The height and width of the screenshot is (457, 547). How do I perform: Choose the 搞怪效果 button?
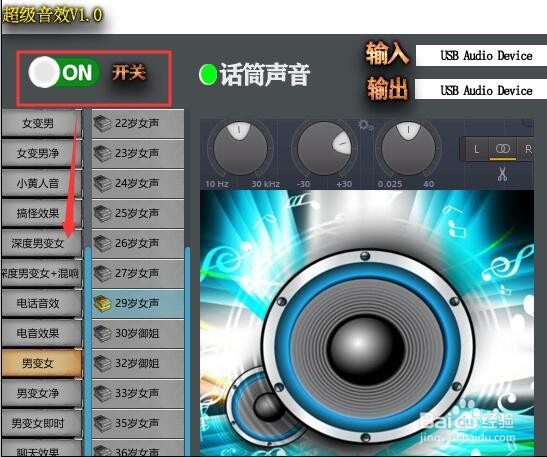(41, 213)
